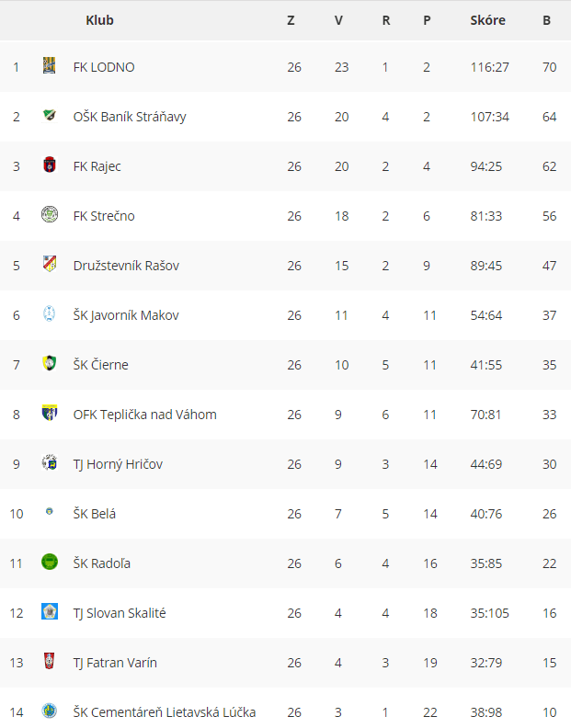571x728 pixels.
Task: Click the TJ Fatran Varín crest
Action: (50, 661)
